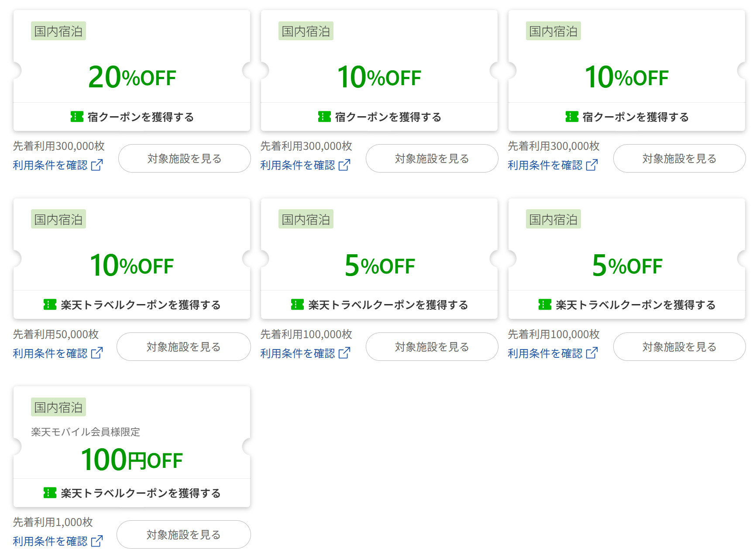This screenshot has height=557, width=756.
Task: Click the ticket icon on the first 10%OFF coupon
Action: coord(323,117)
